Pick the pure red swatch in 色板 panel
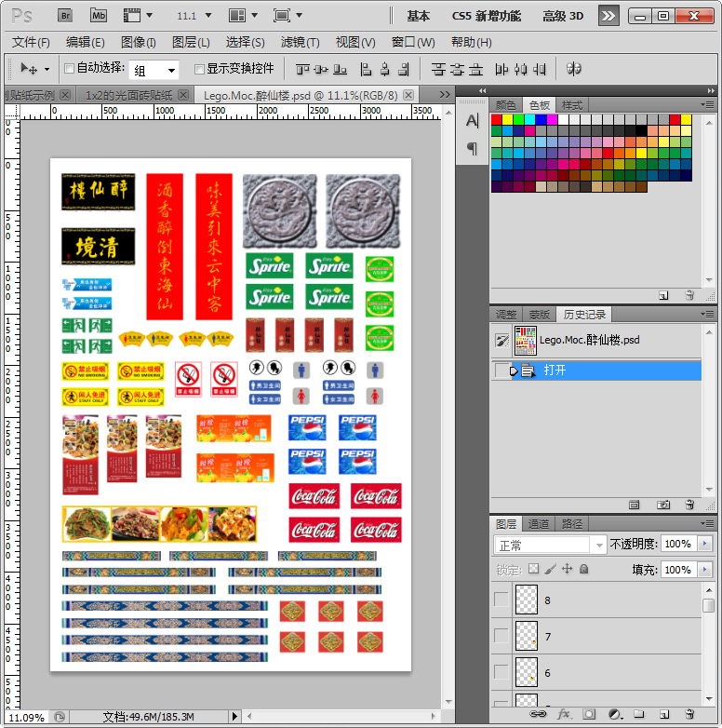Image resolution: width=722 pixels, height=728 pixels. [496, 120]
